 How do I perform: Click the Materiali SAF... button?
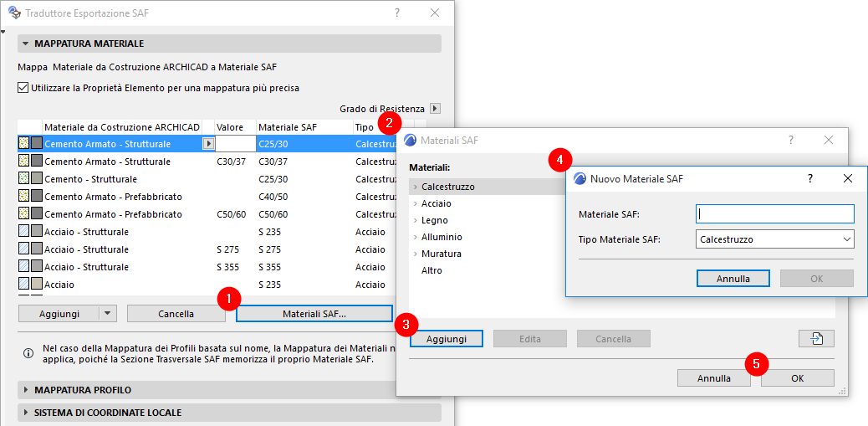[314, 314]
